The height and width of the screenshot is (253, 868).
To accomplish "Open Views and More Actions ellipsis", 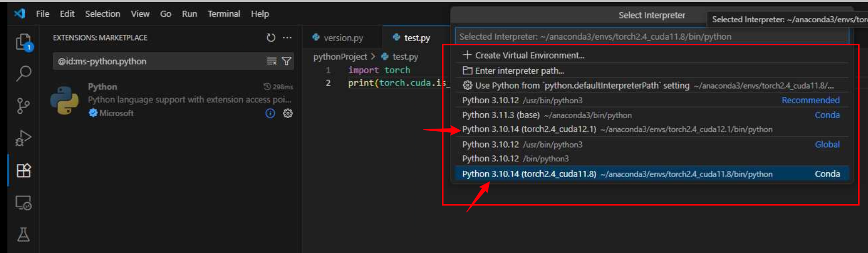I will [287, 37].
